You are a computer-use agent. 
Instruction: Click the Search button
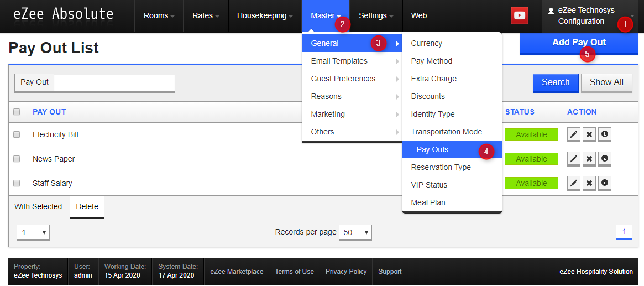tap(556, 82)
